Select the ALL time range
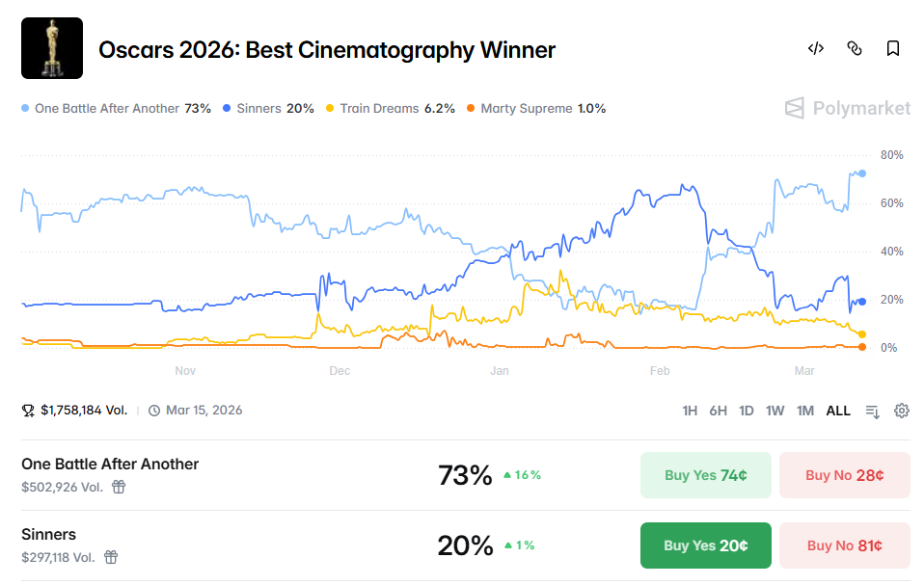Image resolution: width=924 pixels, height=585 pixels. point(838,411)
